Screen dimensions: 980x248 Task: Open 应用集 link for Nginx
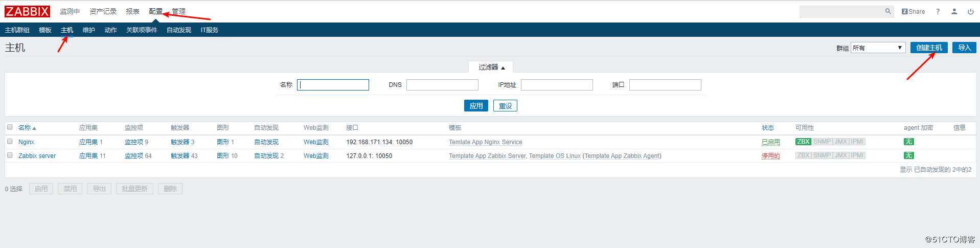point(88,142)
